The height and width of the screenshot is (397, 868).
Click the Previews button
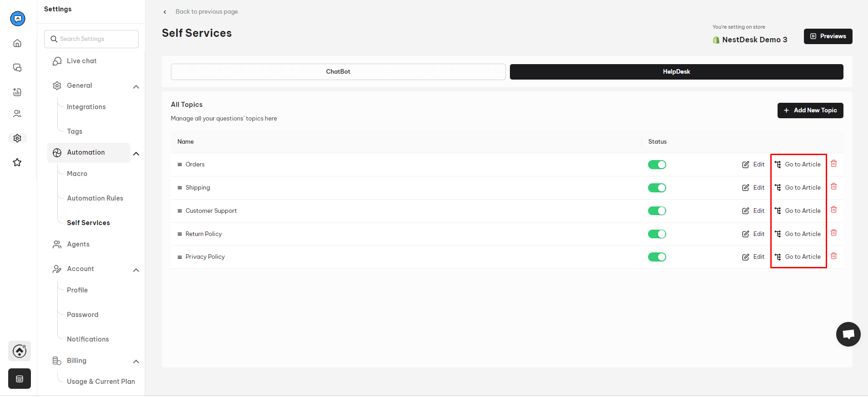tap(828, 36)
